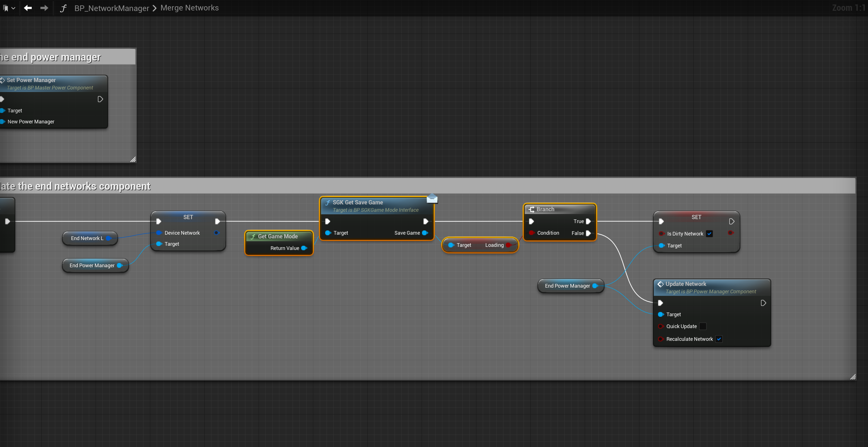Click the Branch node's red Condition pin
This screenshot has width=868, height=447.
[x=531, y=233]
